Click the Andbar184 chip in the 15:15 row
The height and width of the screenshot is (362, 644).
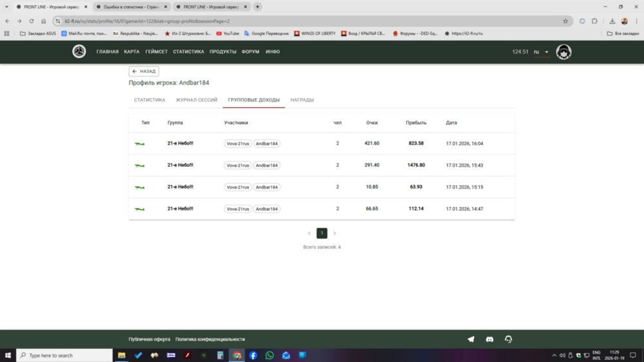(267, 187)
